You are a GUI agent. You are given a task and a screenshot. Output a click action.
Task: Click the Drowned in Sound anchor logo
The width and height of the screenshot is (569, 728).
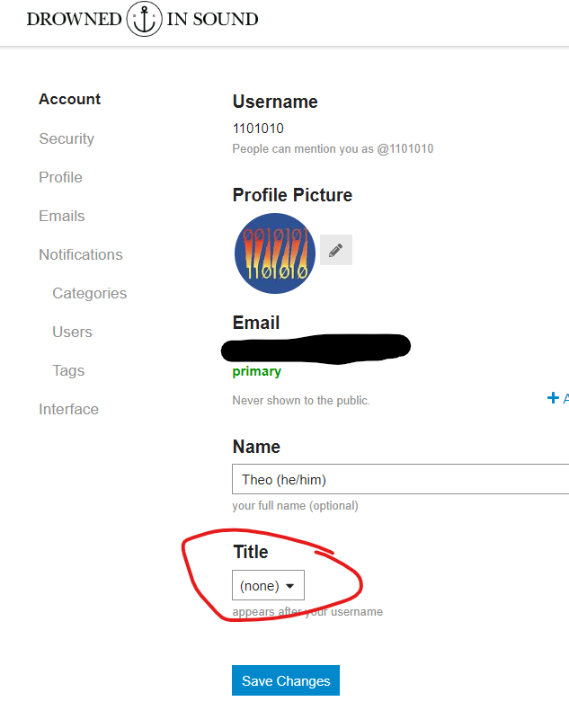(x=144, y=19)
